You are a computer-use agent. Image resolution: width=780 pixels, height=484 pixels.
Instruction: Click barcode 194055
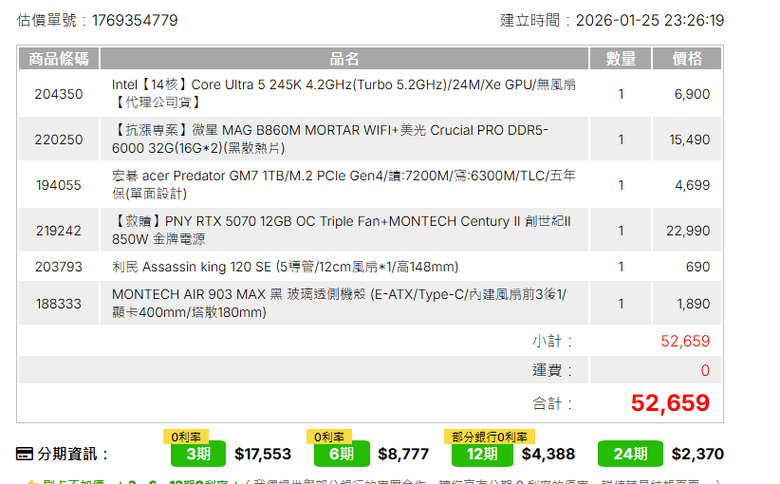click(59, 185)
